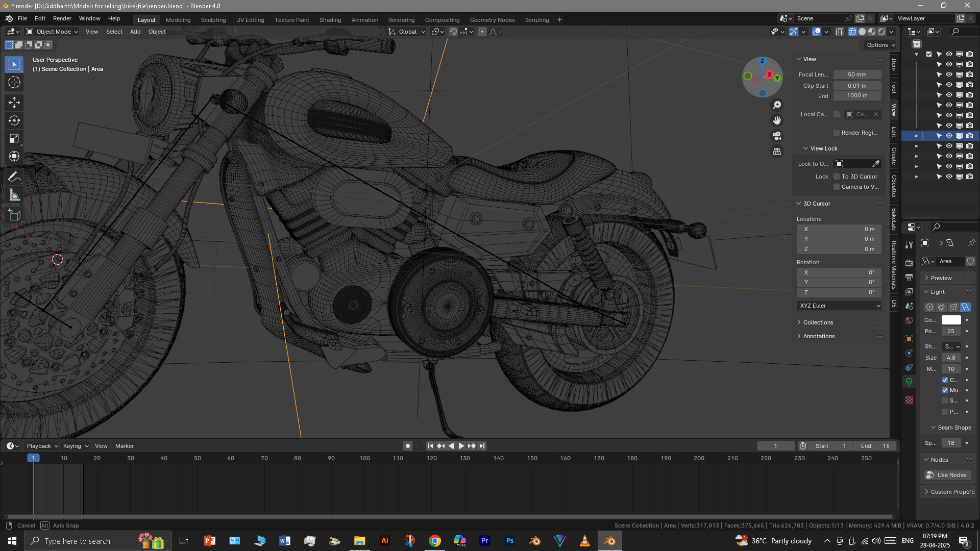This screenshot has height=551, width=980.
Task: Open the Item sidebar tab
Action: [x=894, y=64]
